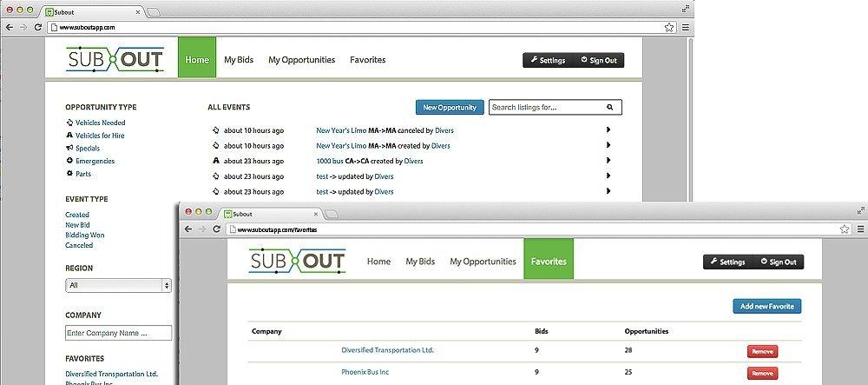Image resolution: width=868 pixels, height=385 pixels.
Task: Expand the first test updated event arrow
Action: tap(608, 176)
